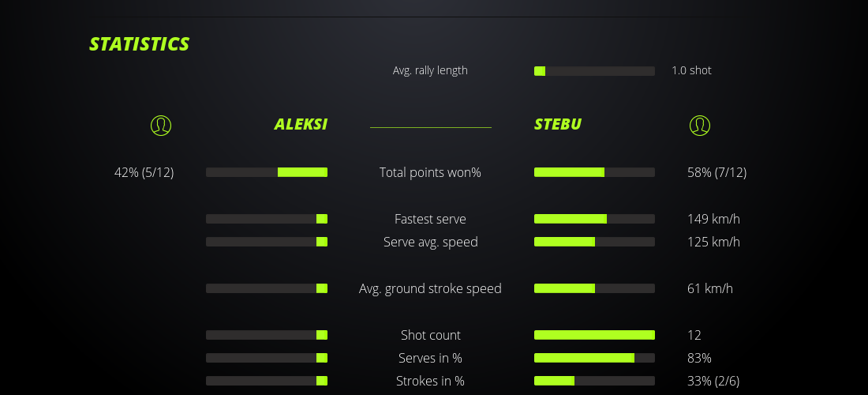
Task: Click Aleksi's player profile icon
Action: pos(160,125)
